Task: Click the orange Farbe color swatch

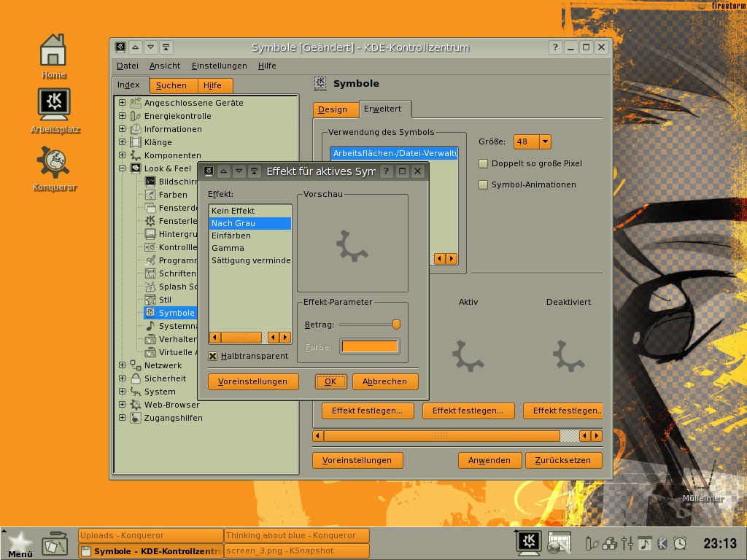Action: tap(370, 346)
